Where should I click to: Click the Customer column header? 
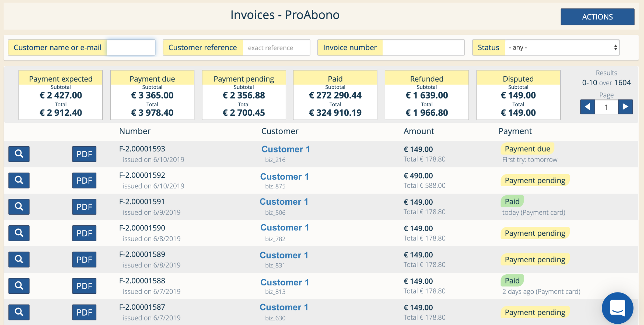click(x=280, y=131)
